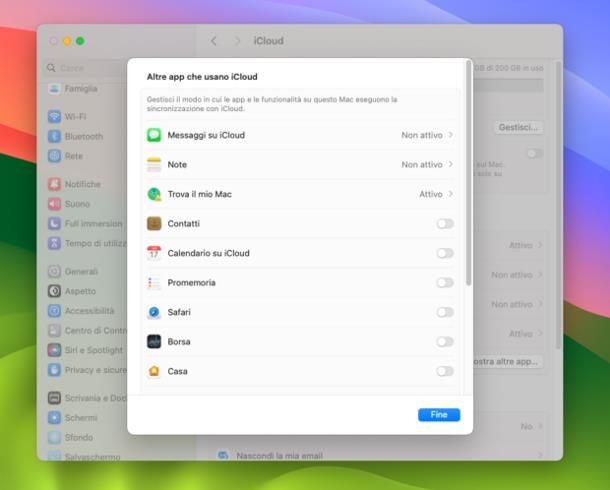Image resolution: width=610 pixels, height=490 pixels.
Task: Click the Mostra altre app... button
Action: tap(508, 362)
